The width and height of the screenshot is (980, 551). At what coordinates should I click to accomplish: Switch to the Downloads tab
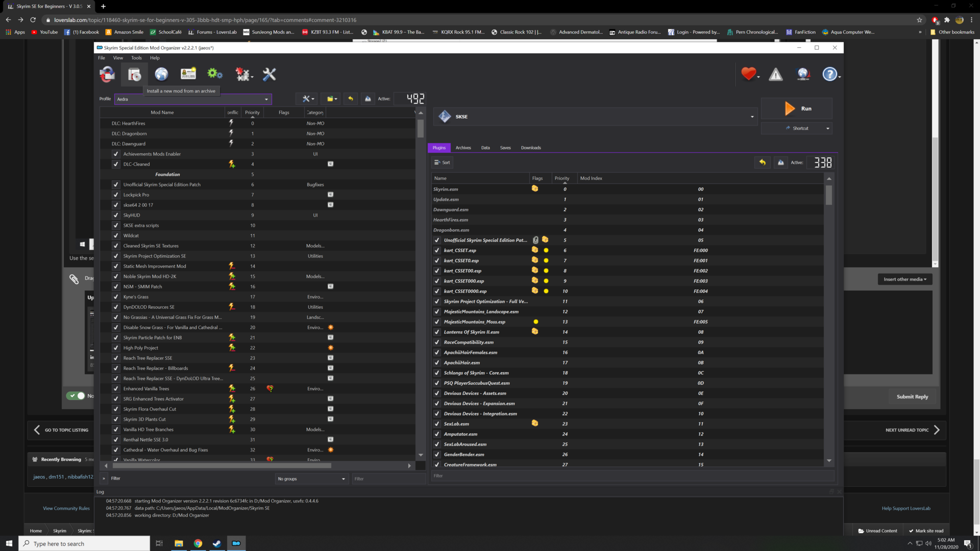tap(531, 148)
